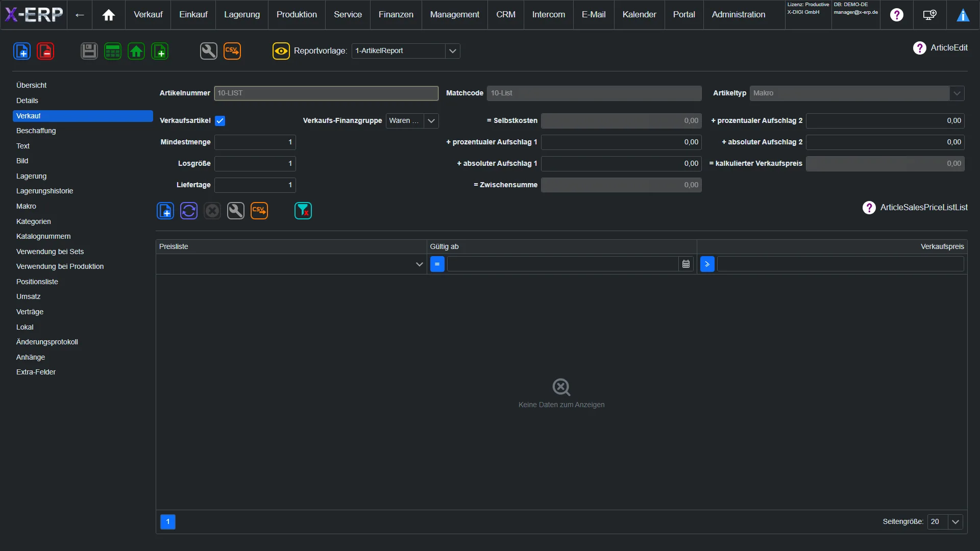The width and height of the screenshot is (980, 551).
Task: Open the Produktion menu
Action: click(x=297, y=15)
